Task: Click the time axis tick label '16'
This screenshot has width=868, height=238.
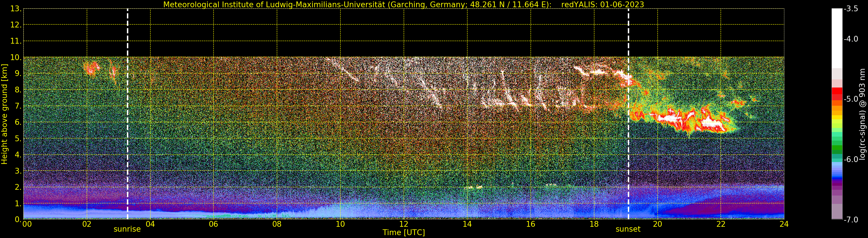Action: pyautogui.click(x=531, y=224)
